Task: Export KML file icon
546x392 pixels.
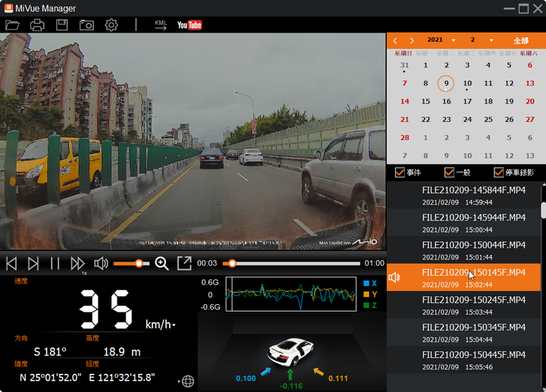Action: coord(161,25)
